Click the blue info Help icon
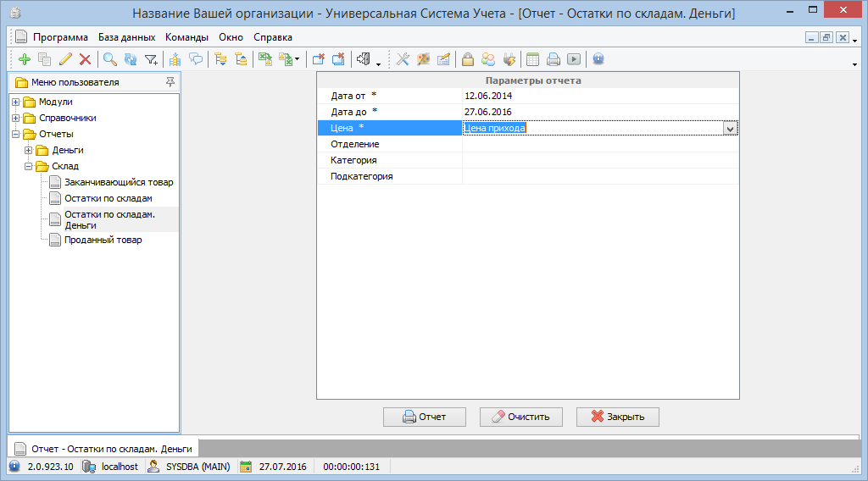This screenshot has height=481, width=868. coord(598,59)
